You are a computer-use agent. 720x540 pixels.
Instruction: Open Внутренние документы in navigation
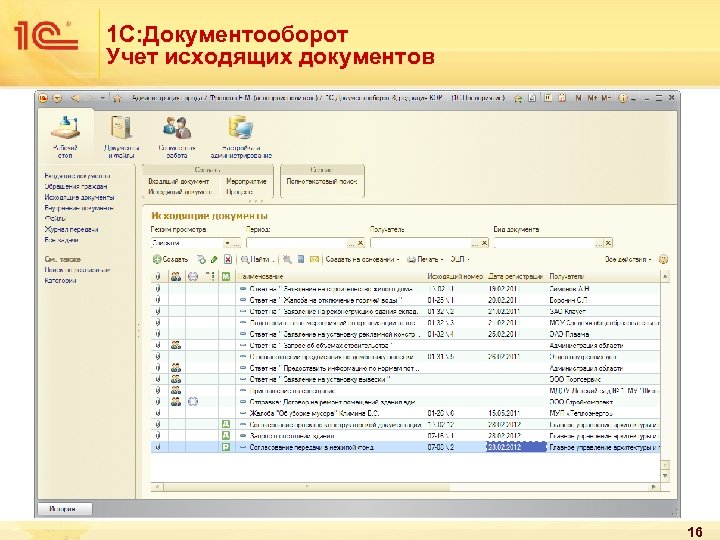79,208
